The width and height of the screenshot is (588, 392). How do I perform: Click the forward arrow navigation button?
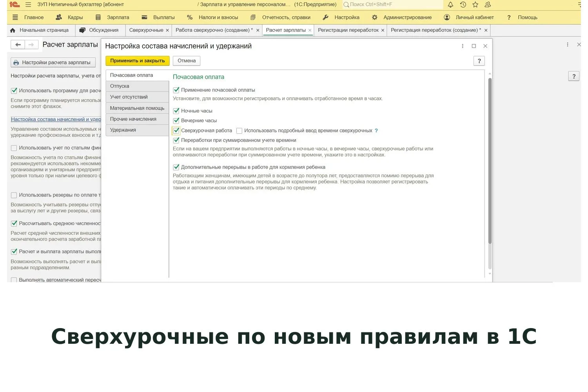(31, 45)
